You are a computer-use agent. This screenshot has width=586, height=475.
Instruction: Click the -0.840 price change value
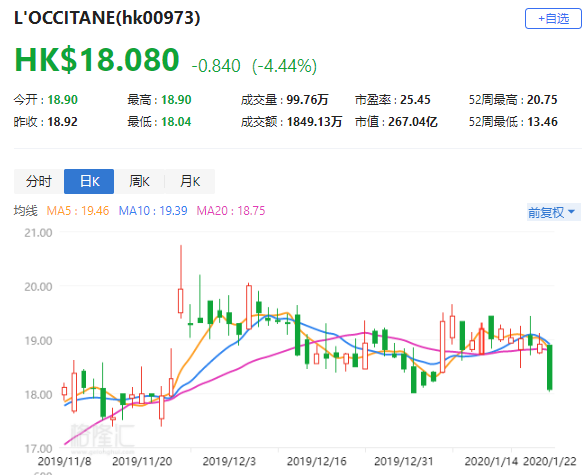pos(216,66)
